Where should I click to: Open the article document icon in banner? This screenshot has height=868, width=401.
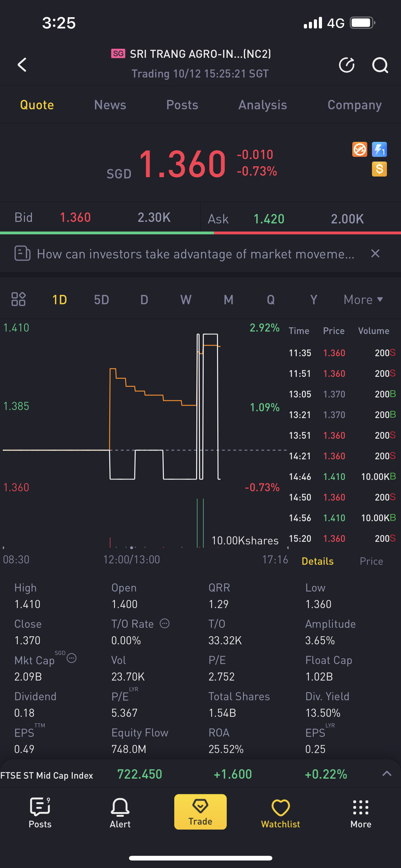click(x=22, y=253)
